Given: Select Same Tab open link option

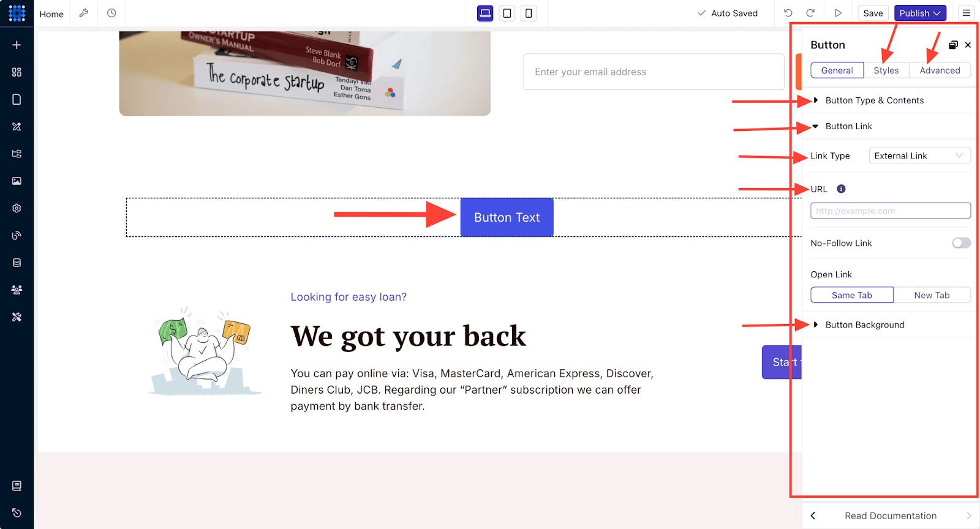Looking at the screenshot, I should (852, 295).
